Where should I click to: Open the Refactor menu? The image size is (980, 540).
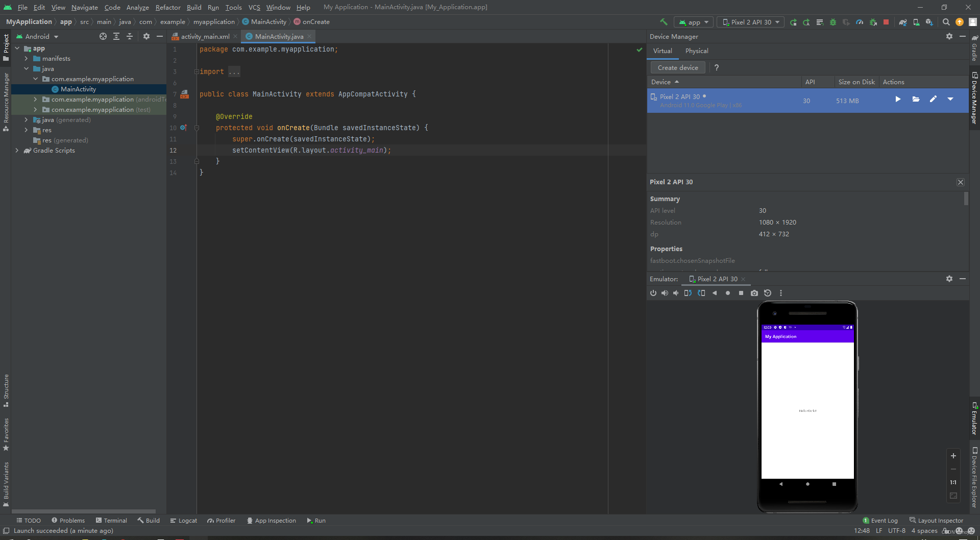point(168,7)
